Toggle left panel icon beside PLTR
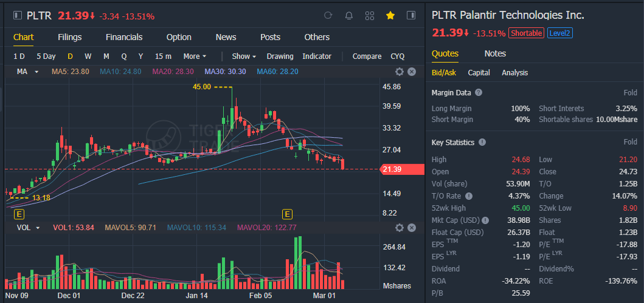 point(17,16)
